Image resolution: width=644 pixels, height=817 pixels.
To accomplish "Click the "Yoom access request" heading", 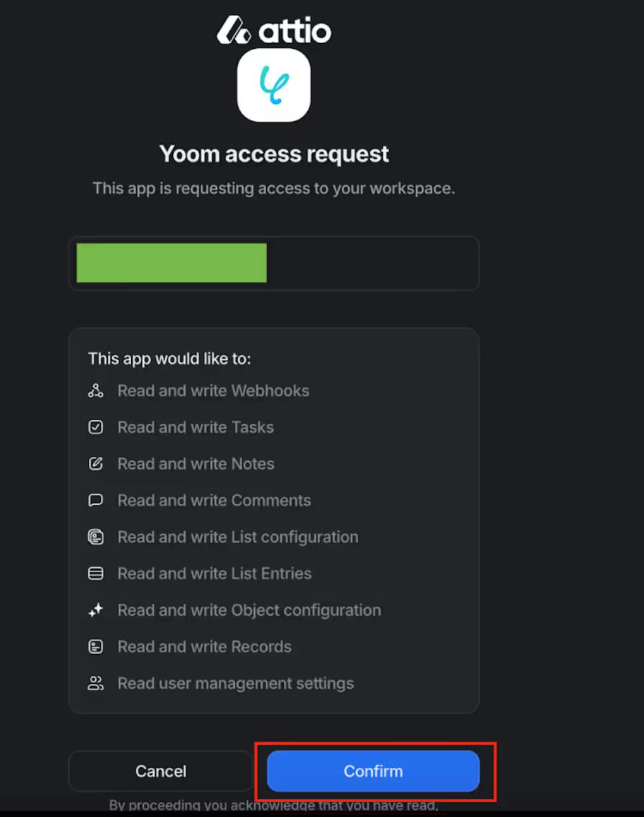I will [x=274, y=154].
